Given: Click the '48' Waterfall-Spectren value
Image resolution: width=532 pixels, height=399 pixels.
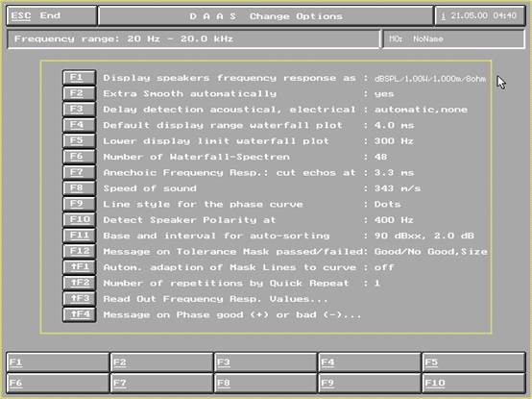Looking at the screenshot, I should click(380, 157).
